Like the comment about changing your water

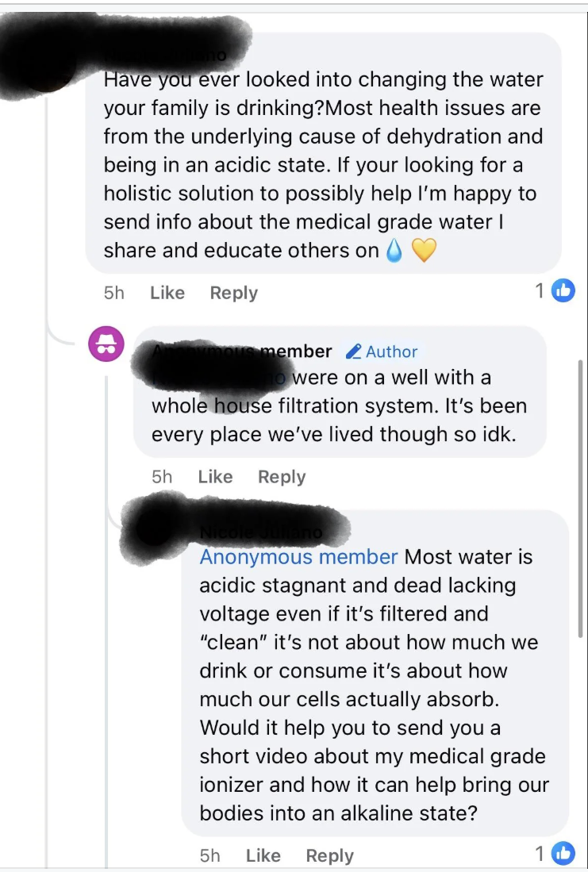[167, 293]
